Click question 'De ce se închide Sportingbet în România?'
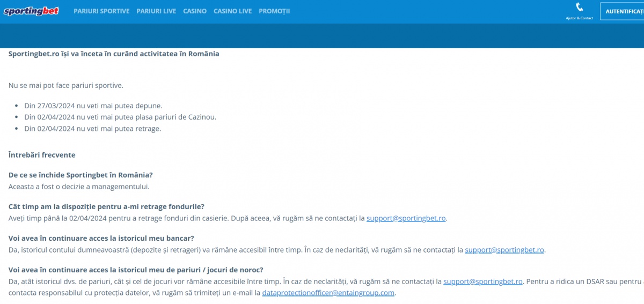The image size is (644, 304). [x=80, y=175]
